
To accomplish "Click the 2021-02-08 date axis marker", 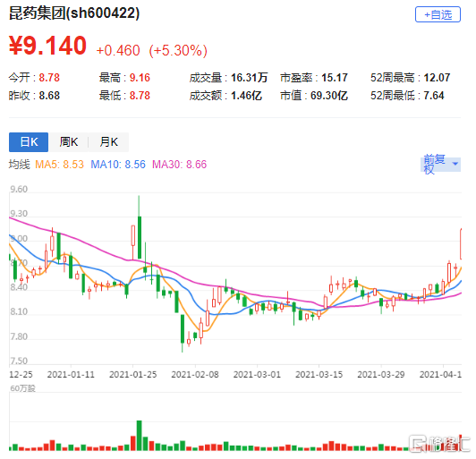I will pos(195,375).
